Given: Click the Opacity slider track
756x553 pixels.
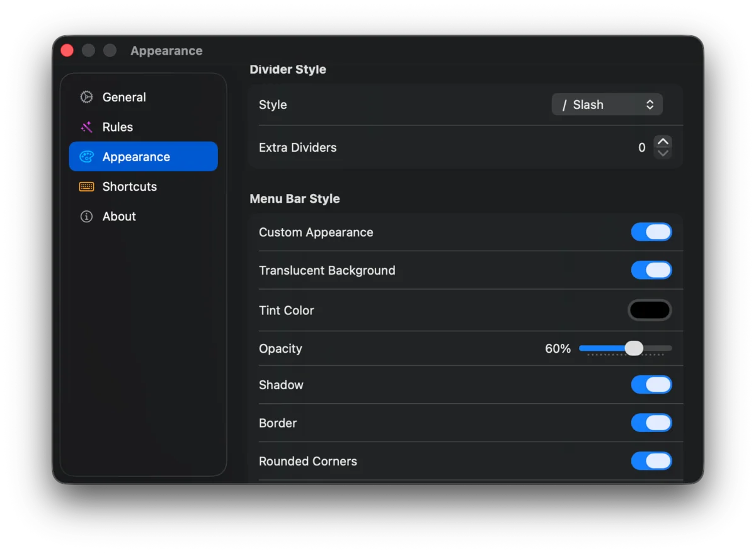Looking at the screenshot, I should coord(626,348).
